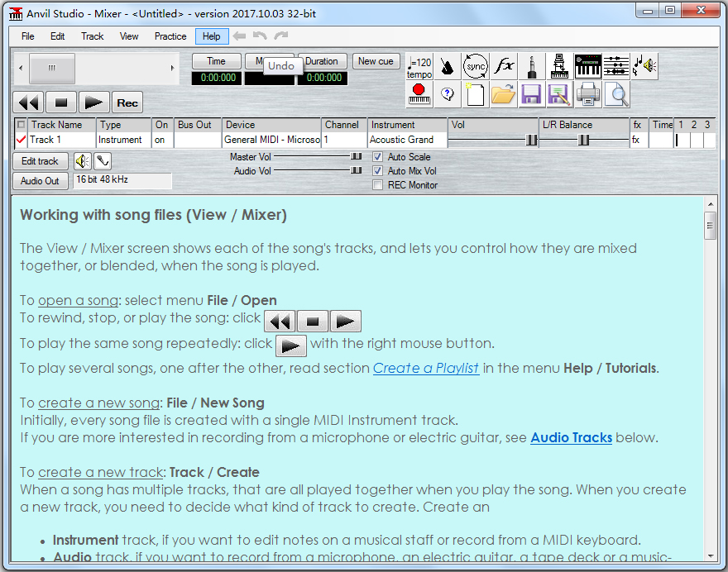Click the 'General MIDI - Microso' device cell
Viewport: 728px width, 572px height.
pyautogui.click(x=271, y=140)
